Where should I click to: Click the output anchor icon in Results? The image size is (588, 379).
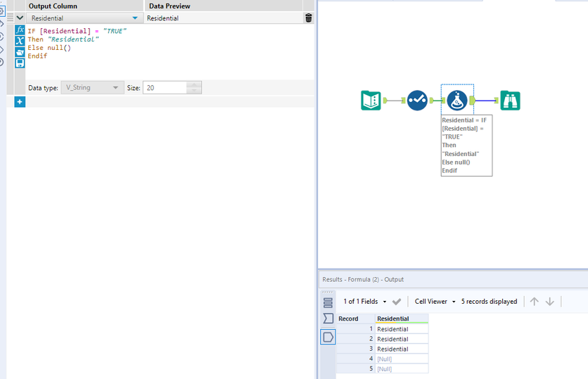click(x=328, y=337)
